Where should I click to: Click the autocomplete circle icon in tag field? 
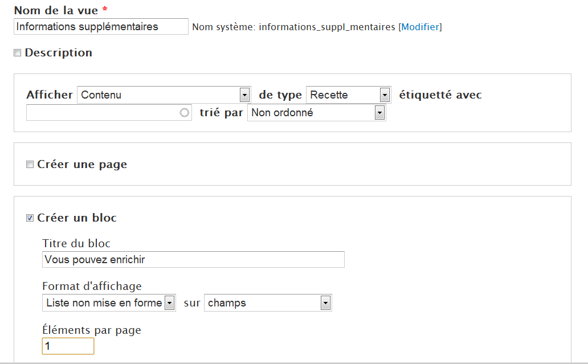(184, 113)
